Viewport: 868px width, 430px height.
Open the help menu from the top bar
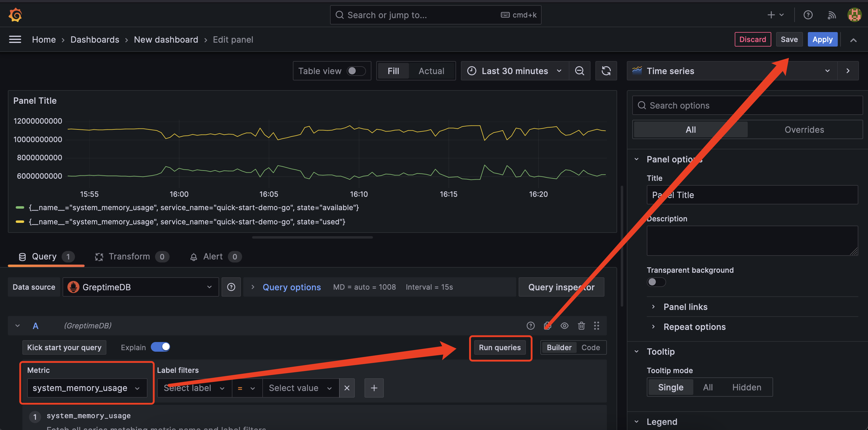coord(808,15)
